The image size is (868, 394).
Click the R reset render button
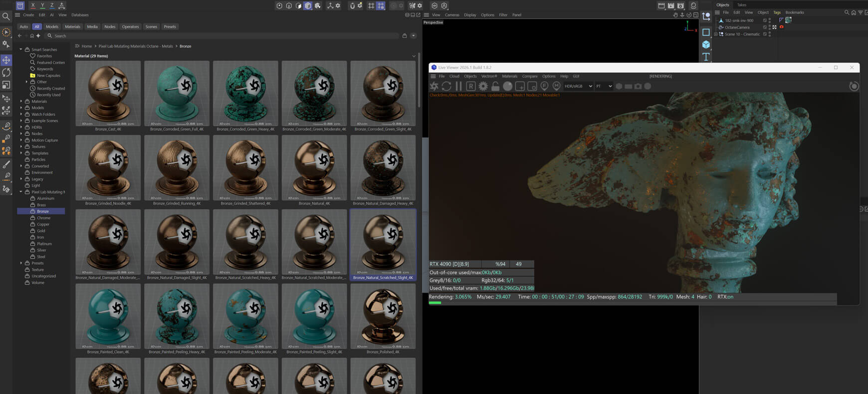coord(470,86)
